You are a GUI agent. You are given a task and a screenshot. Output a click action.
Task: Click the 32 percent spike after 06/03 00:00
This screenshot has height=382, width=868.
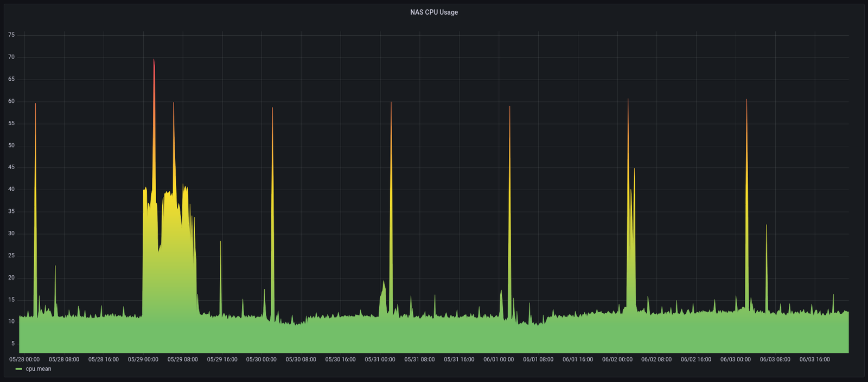pos(766,226)
